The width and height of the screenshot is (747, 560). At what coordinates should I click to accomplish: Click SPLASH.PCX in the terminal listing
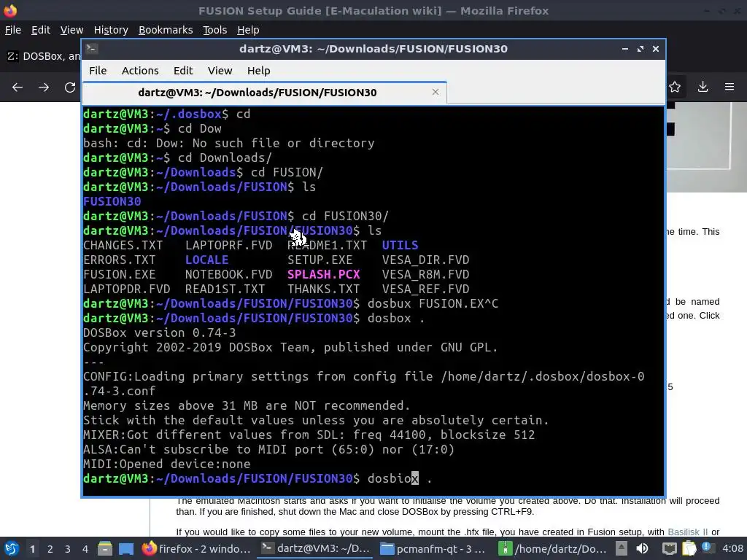[323, 274]
